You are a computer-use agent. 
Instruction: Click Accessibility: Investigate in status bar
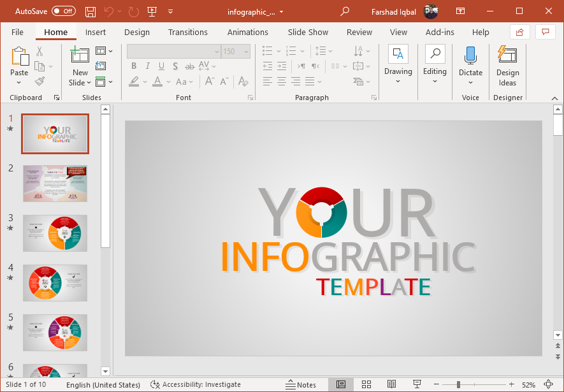click(x=196, y=384)
